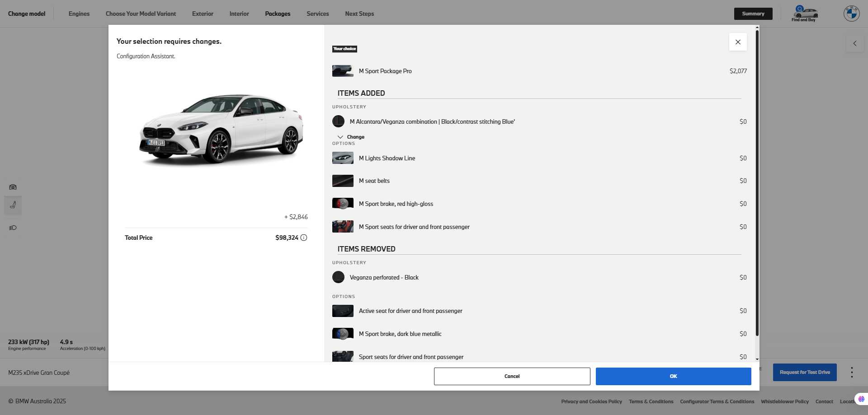Click M Sport brake dark blue thumbnail
This screenshot has width=868, height=415.
pos(343,334)
